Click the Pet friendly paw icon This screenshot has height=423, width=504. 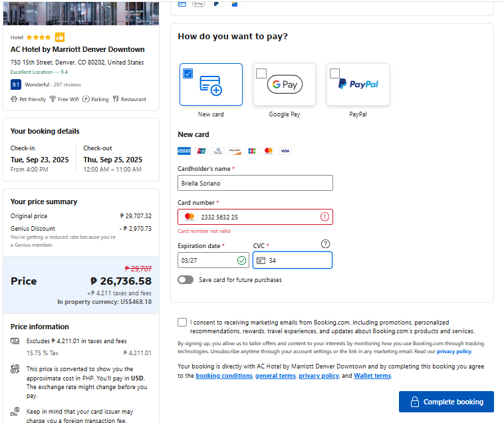(x=15, y=99)
